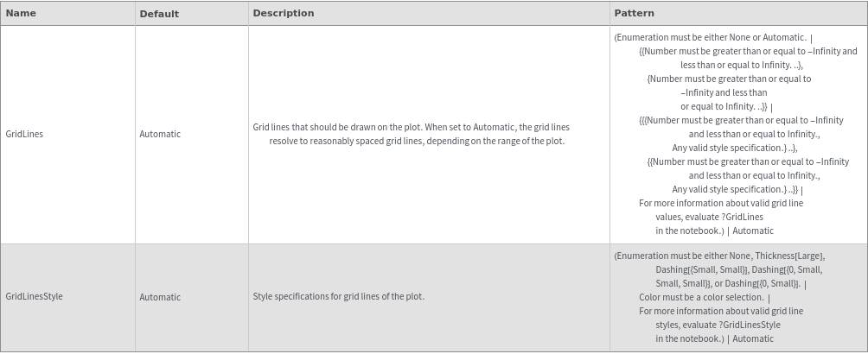Click "Style specifications for grid lines" description
The image size is (868, 354).
(338, 296)
